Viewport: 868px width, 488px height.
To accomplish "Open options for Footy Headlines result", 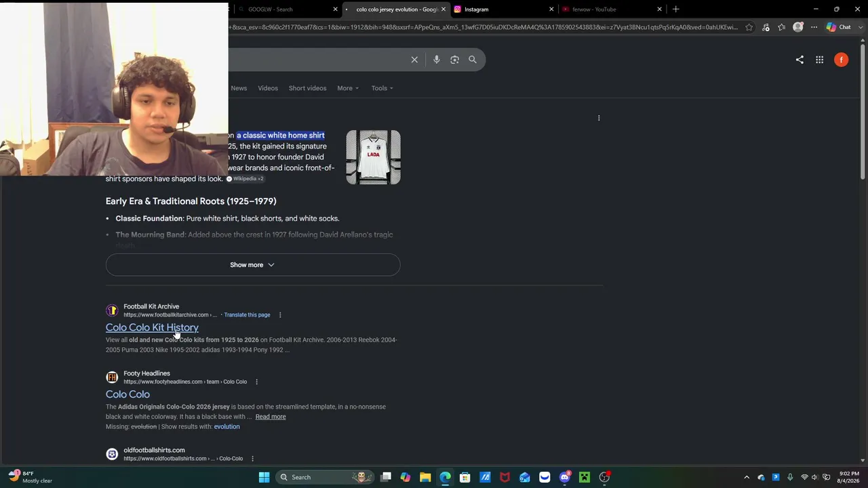I will (256, 382).
